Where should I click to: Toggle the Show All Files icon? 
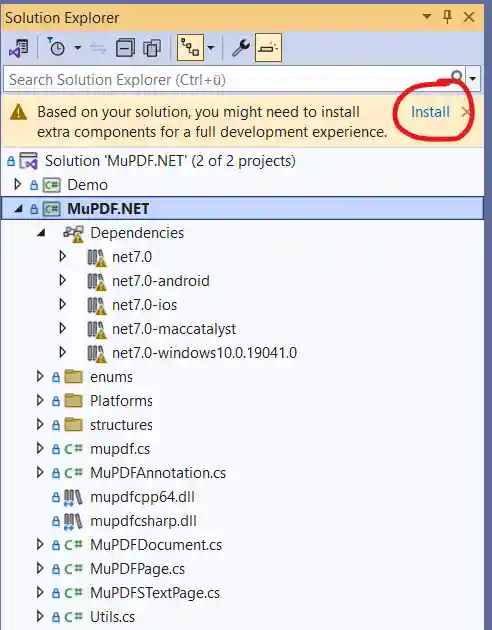(x=152, y=49)
